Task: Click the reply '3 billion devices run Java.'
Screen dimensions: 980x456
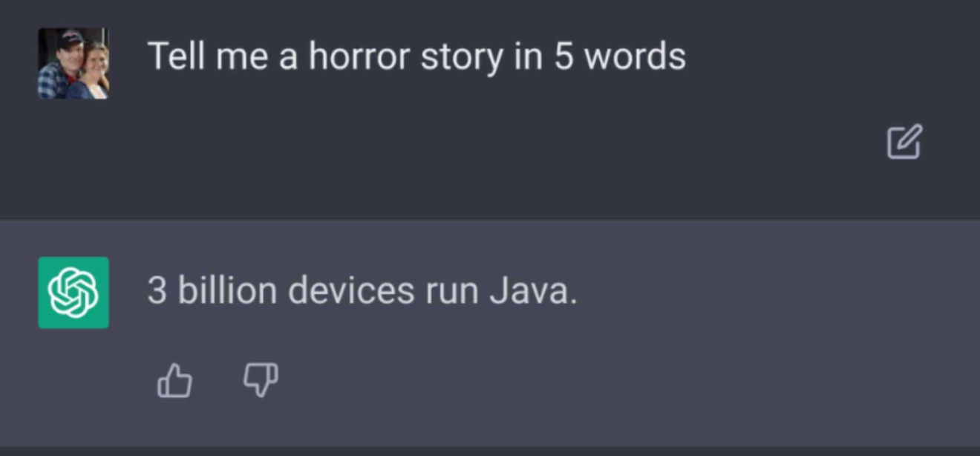Action: 362,290
